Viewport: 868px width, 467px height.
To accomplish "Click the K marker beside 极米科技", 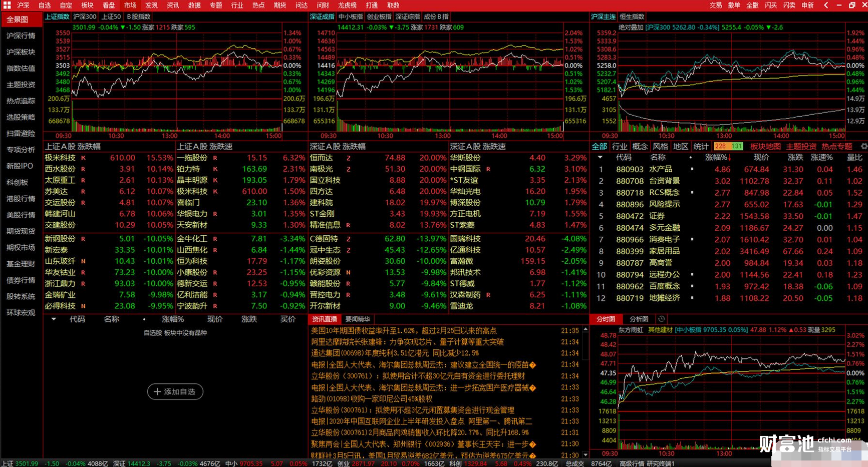I will tap(83, 158).
